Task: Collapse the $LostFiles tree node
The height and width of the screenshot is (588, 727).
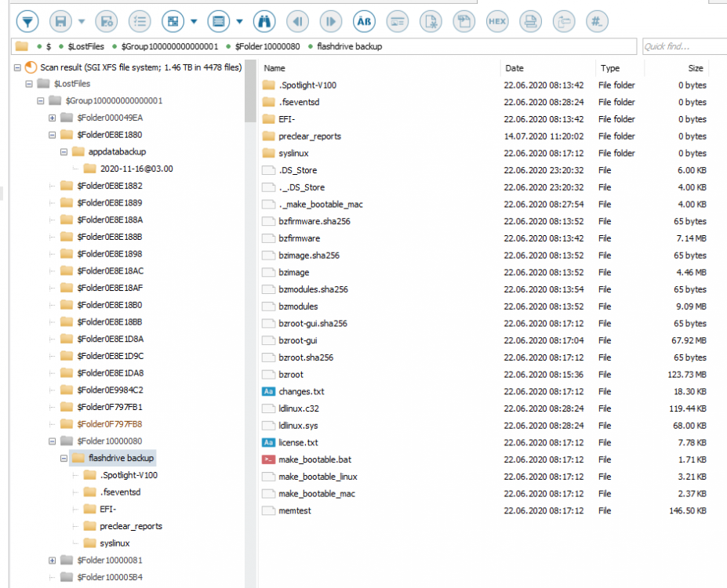Action: click(x=29, y=84)
